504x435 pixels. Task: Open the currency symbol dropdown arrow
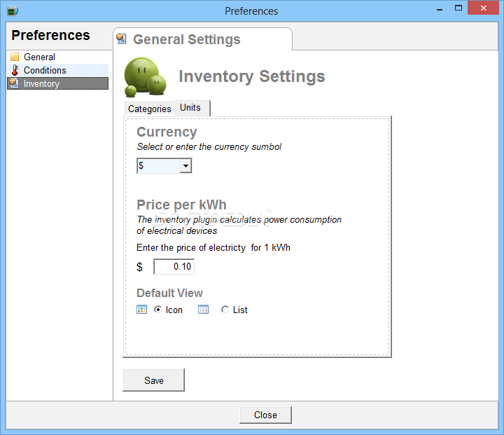(x=185, y=166)
